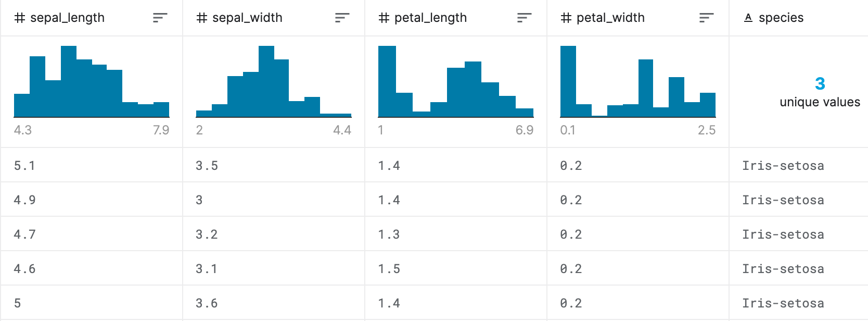Click the numeric type icon beside sepal_length
The height and width of the screenshot is (321, 868).
tap(20, 18)
